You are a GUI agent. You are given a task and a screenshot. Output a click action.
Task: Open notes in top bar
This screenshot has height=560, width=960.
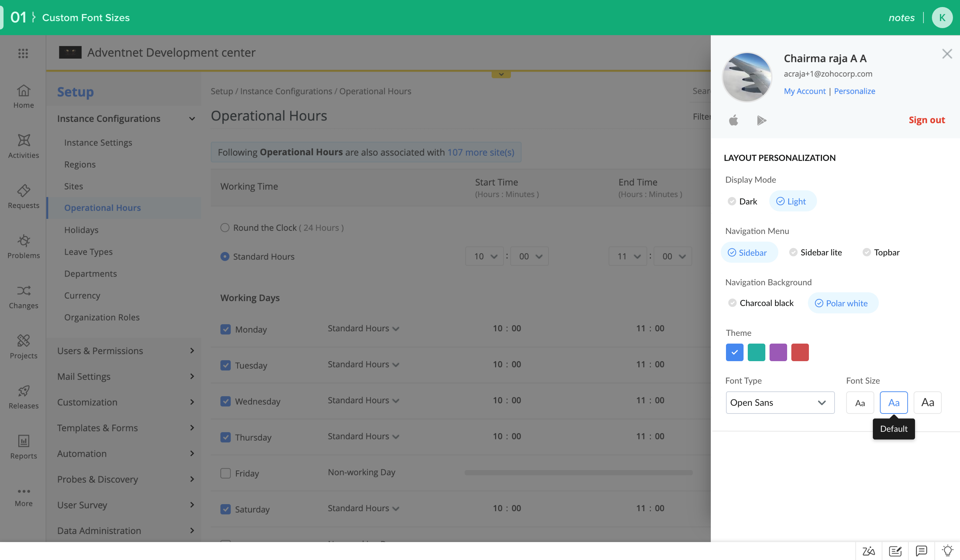pyautogui.click(x=901, y=18)
